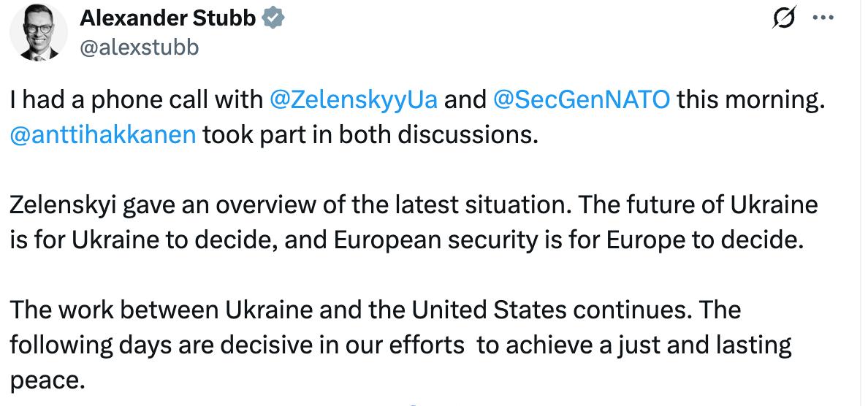868x406 pixels.
Task: Click the Alexander Stubb display name
Action: coord(167,19)
